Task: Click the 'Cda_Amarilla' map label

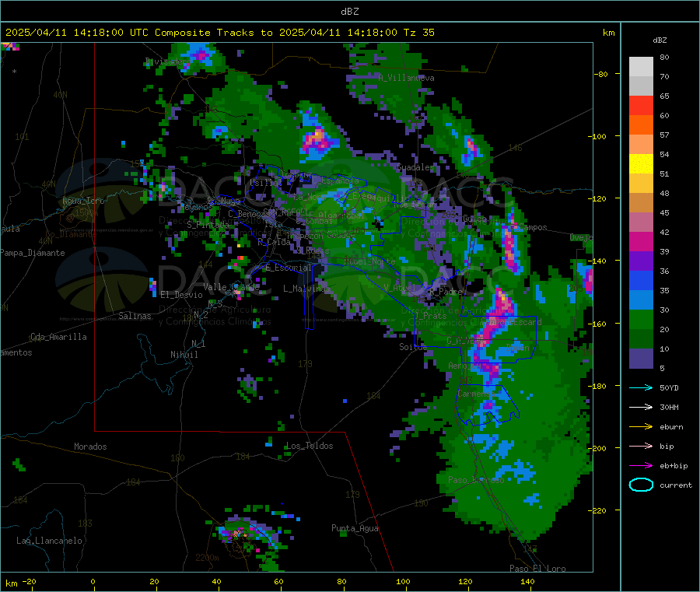Action: click(x=58, y=337)
